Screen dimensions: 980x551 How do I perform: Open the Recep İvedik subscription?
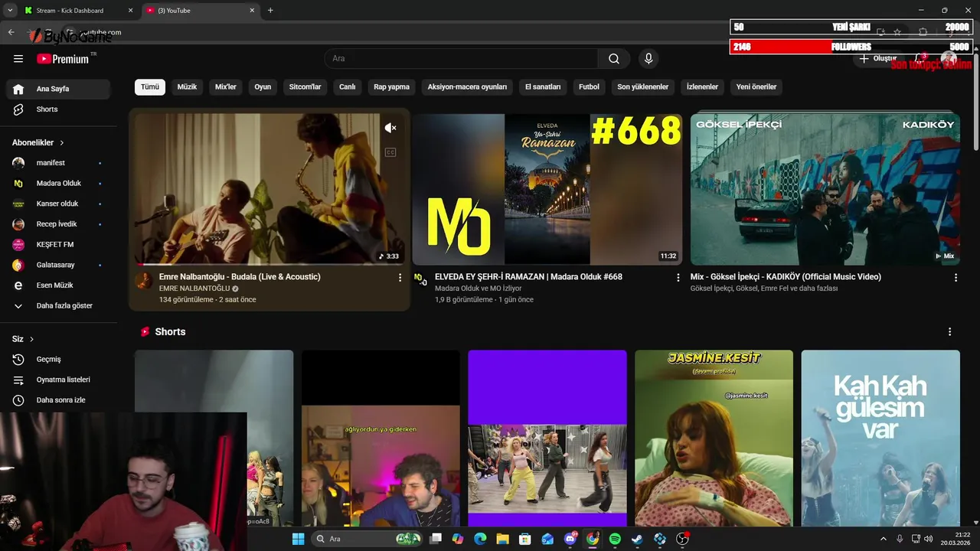click(x=58, y=224)
